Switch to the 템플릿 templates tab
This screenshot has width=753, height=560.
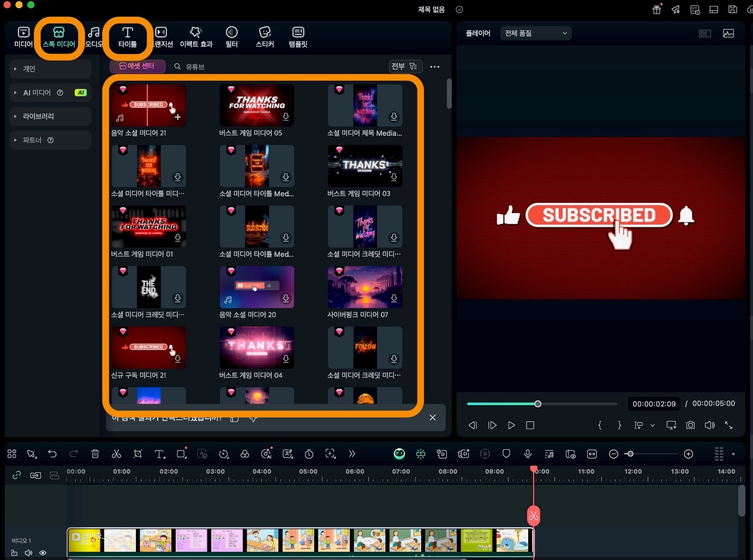298,37
